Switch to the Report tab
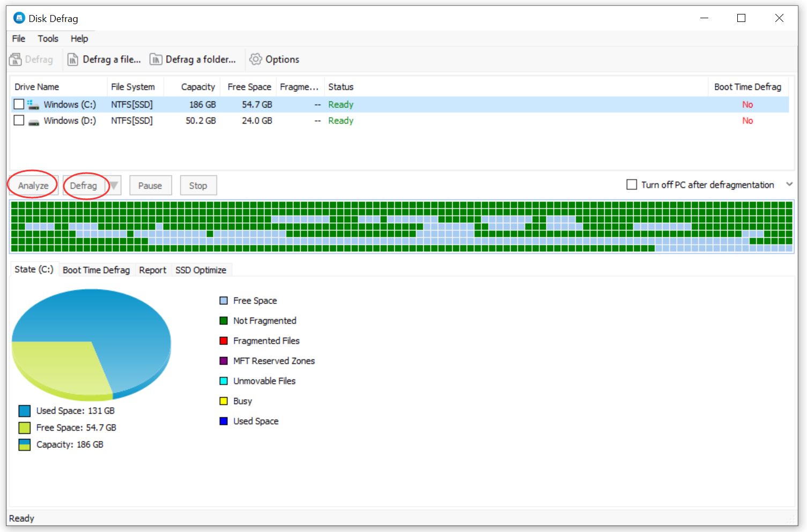 click(152, 269)
